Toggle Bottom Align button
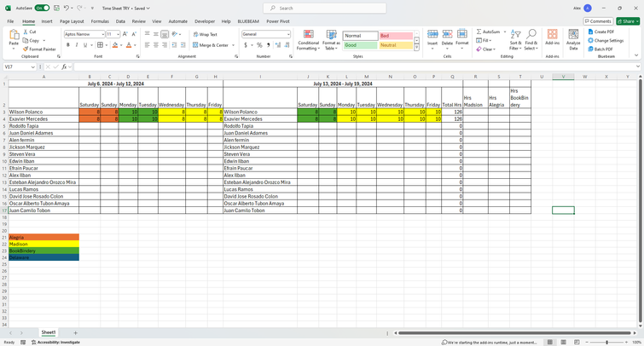Screen dimensions: 644x346 click(x=165, y=34)
